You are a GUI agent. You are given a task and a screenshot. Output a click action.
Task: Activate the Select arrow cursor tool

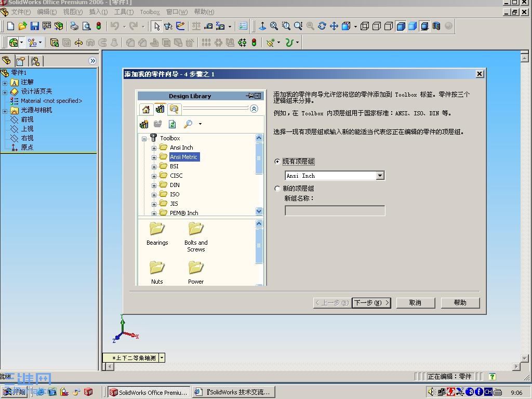tap(156, 26)
